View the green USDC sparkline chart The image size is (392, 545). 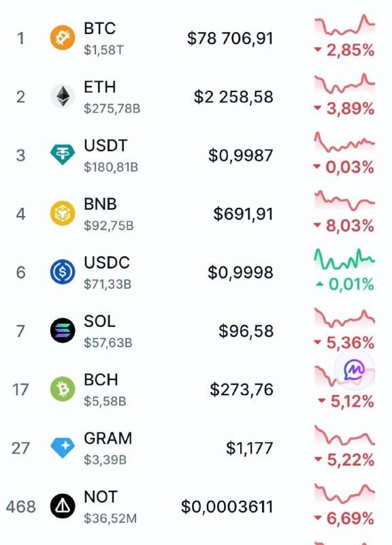point(344,260)
